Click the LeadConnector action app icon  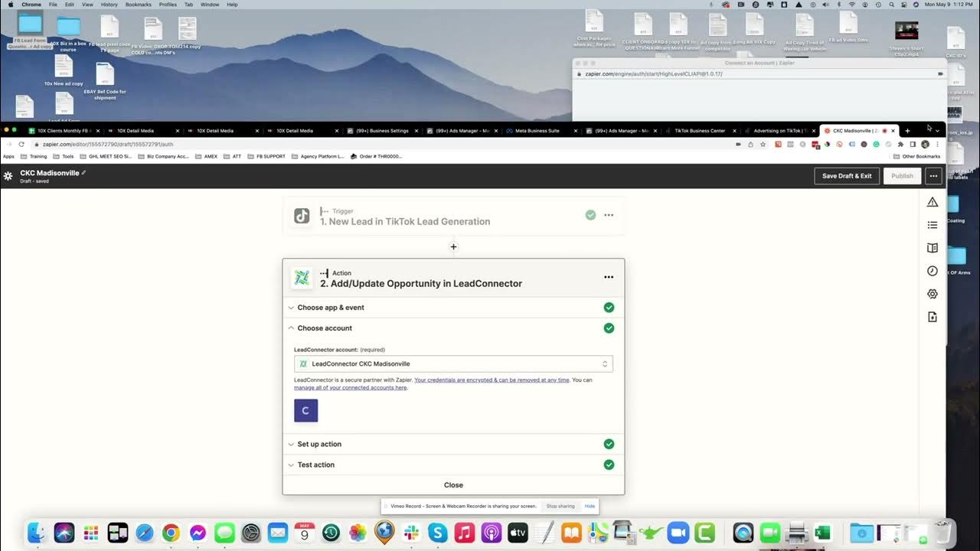(x=302, y=278)
